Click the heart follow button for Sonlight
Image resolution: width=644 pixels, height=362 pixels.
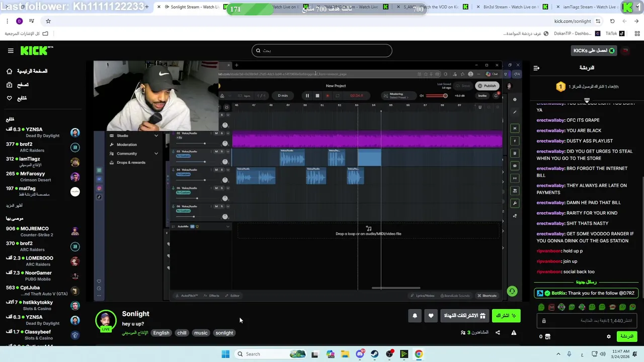click(x=431, y=316)
